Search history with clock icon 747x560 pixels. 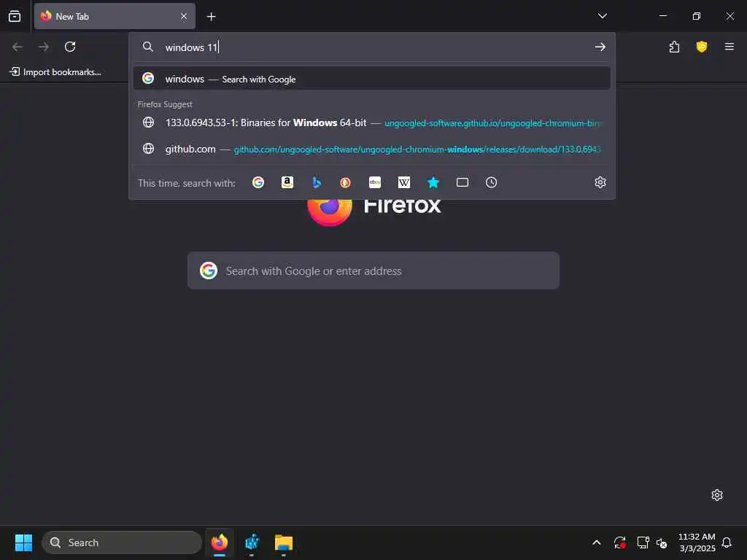pyautogui.click(x=491, y=182)
